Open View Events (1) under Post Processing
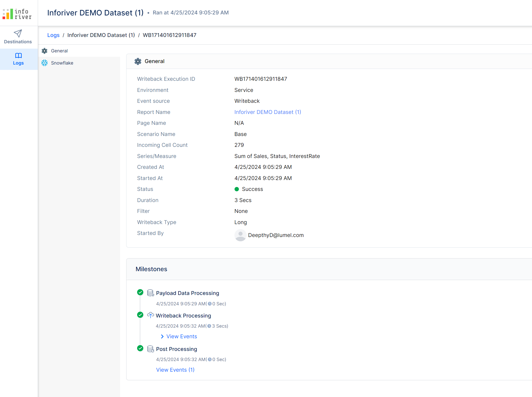532x397 pixels. pos(175,370)
